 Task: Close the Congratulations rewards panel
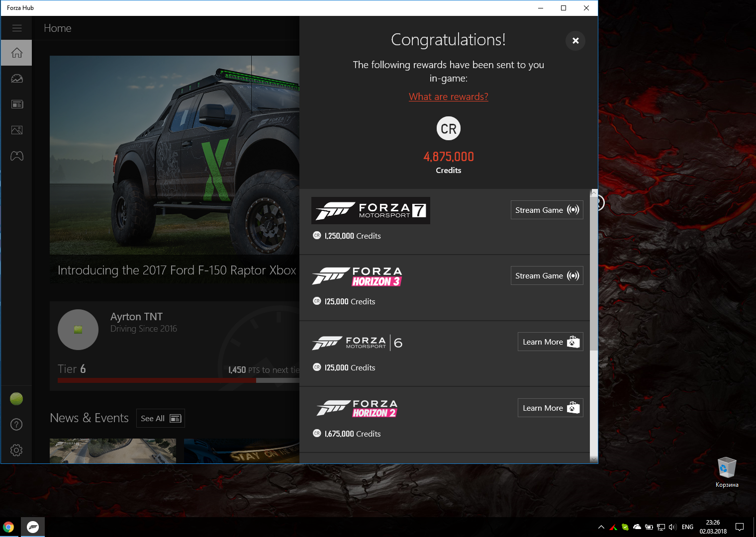tap(575, 41)
